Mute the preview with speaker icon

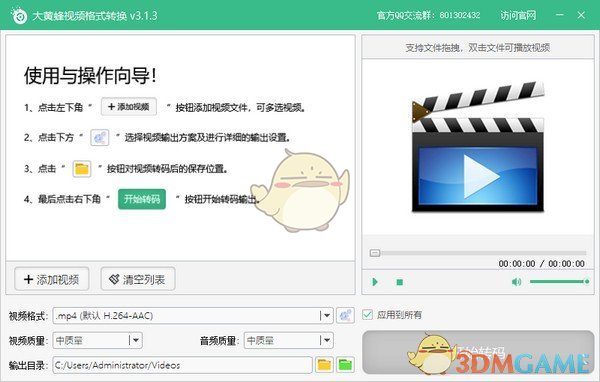point(516,282)
